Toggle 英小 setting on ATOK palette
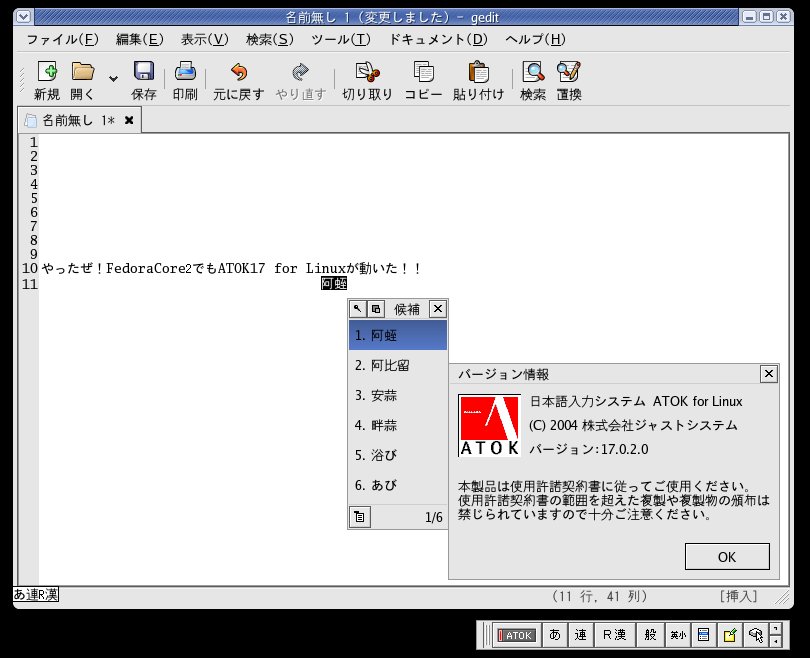Viewport: 810px width, 658px height. coord(678,635)
